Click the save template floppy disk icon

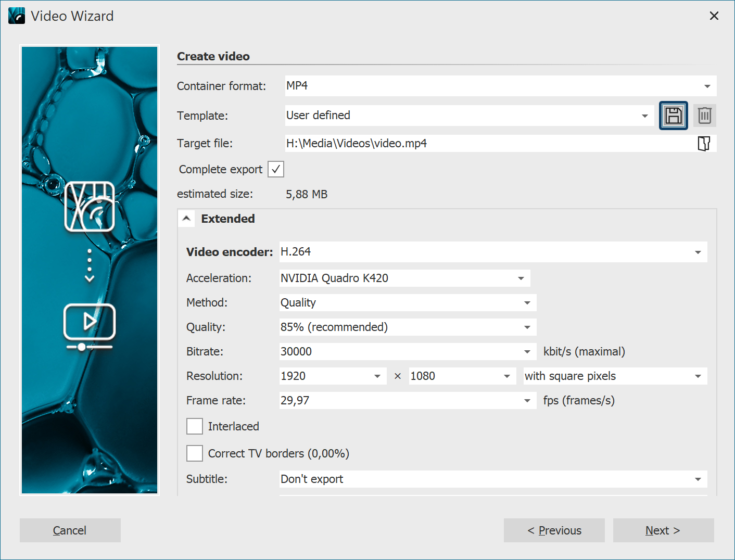pos(673,116)
